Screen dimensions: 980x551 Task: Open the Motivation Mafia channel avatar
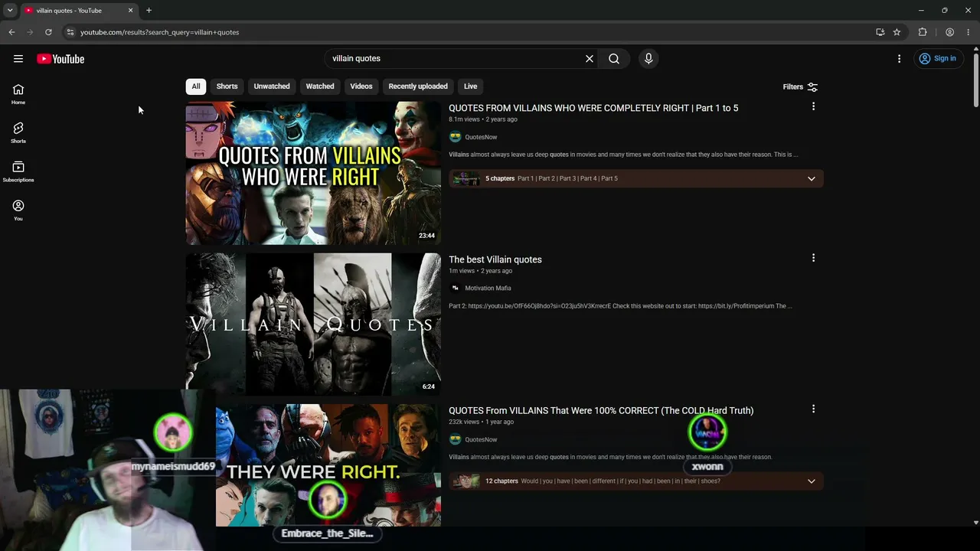pyautogui.click(x=456, y=289)
